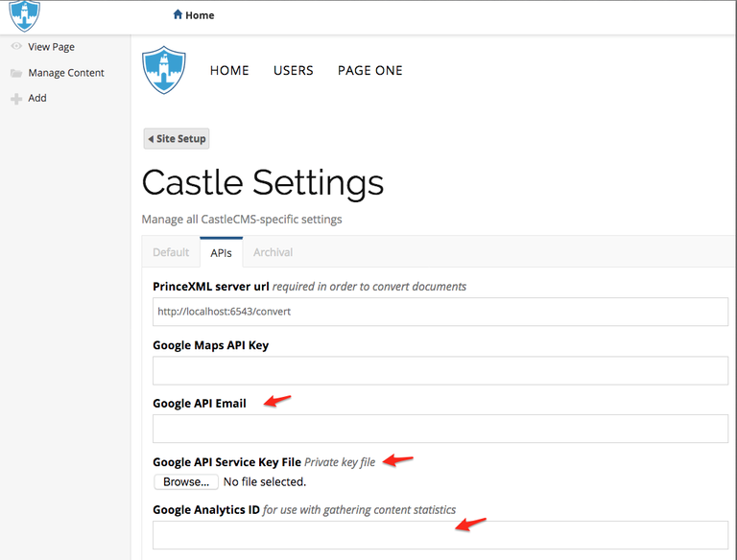Click the 'No file selected.' text

[265, 481]
